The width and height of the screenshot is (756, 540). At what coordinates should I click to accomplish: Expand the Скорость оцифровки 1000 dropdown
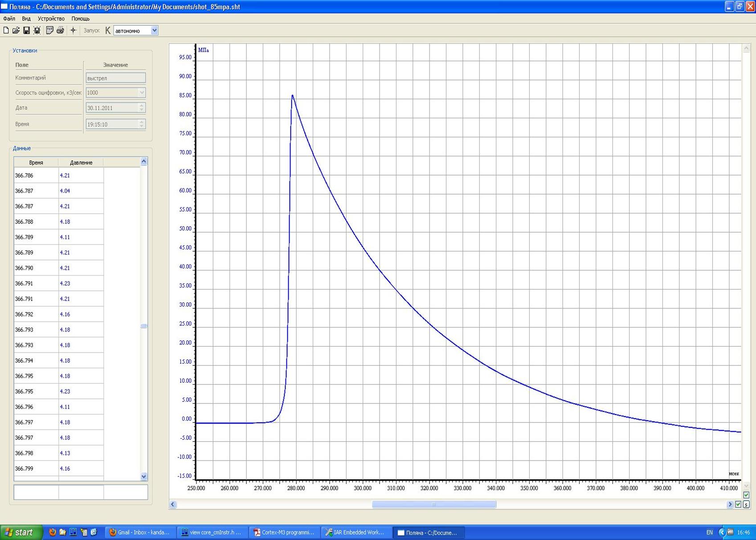click(x=142, y=93)
